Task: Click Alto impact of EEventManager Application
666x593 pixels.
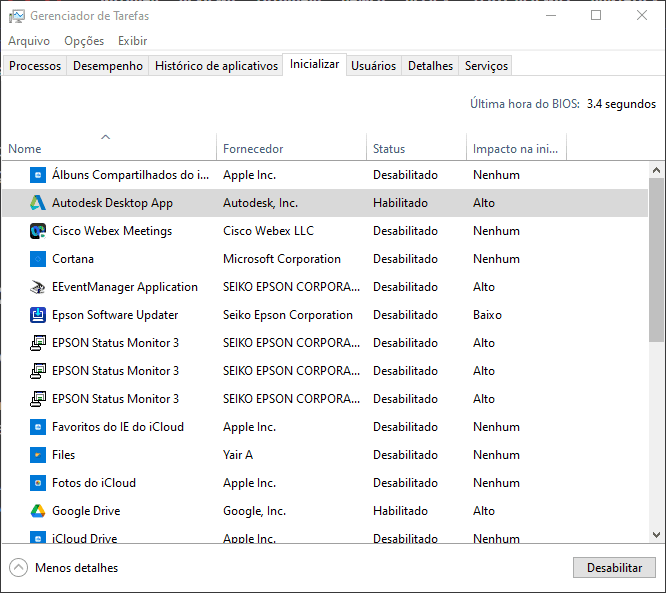Action: pos(484,287)
